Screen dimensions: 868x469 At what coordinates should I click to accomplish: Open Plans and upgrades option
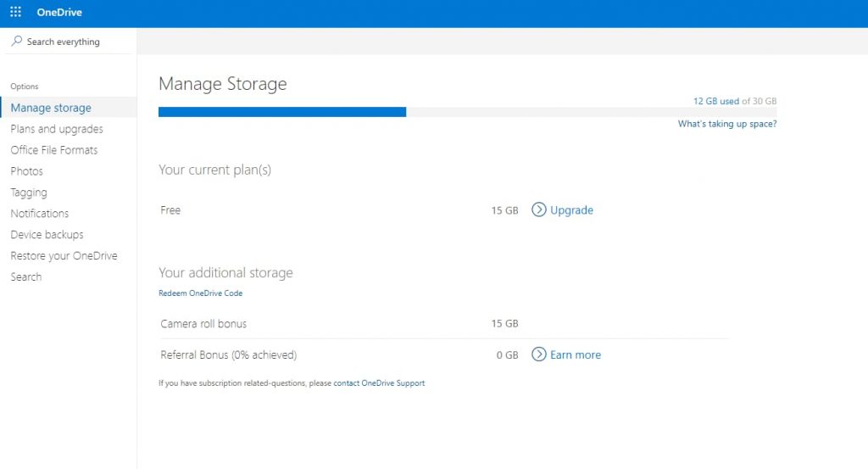coord(57,129)
